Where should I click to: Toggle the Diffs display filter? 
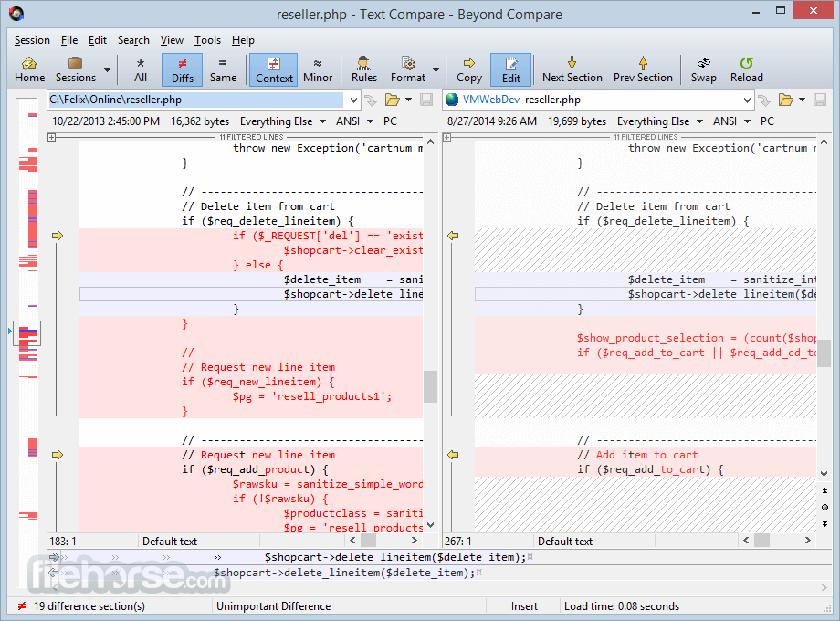tap(182, 69)
